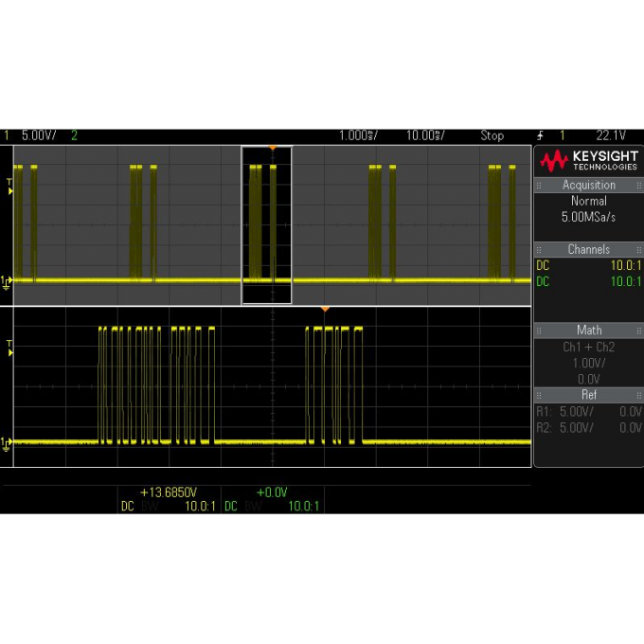This screenshot has height=644, width=644.
Task: Open the 1.000 main timebase setting
Action: pos(358,135)
